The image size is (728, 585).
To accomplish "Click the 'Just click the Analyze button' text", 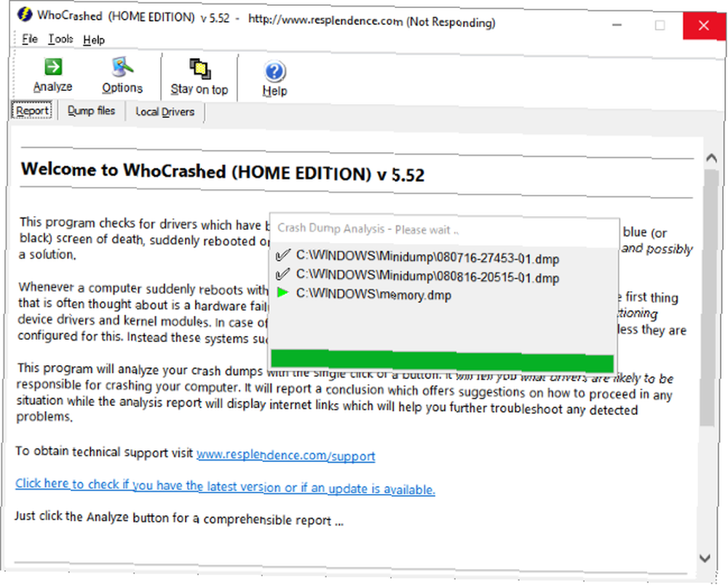I will 179,518.
